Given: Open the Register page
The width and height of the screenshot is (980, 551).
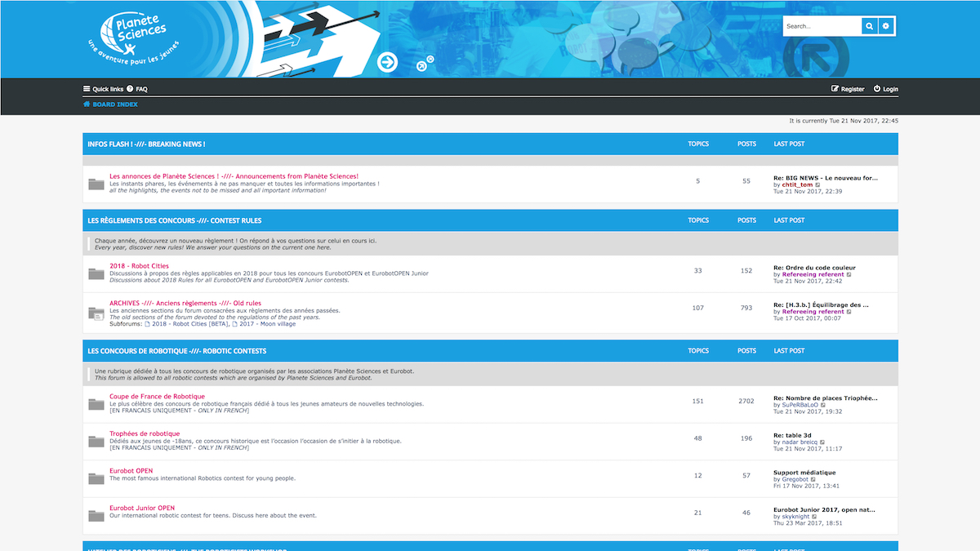Looking at the screenshot, I should (848, 89).
